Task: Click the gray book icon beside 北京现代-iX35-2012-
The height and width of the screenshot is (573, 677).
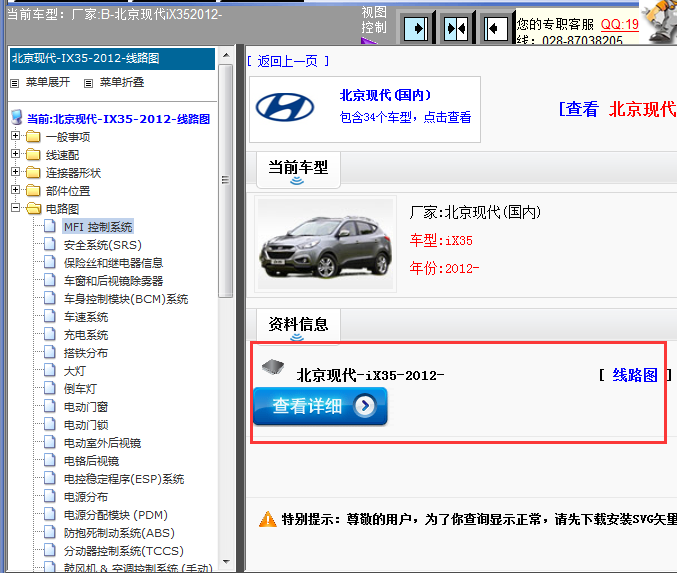Action: [x=273, y=367]
